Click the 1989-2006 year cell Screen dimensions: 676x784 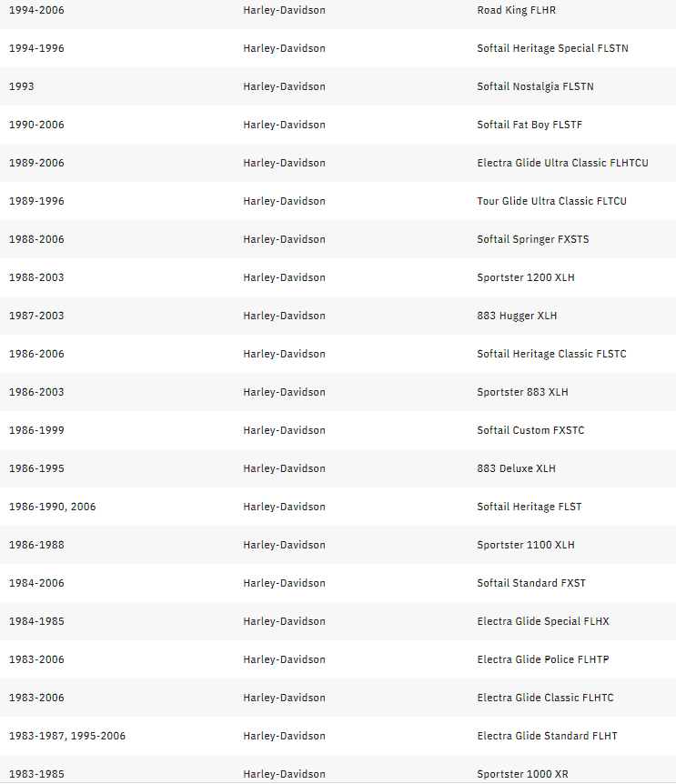36,163
